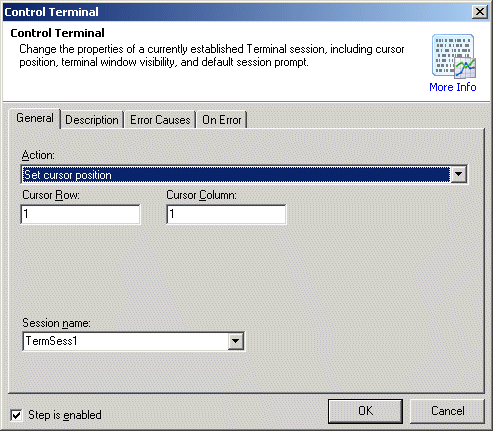
Task: Uncheck the Step is enabled checkbox
Action: [16, 415]
